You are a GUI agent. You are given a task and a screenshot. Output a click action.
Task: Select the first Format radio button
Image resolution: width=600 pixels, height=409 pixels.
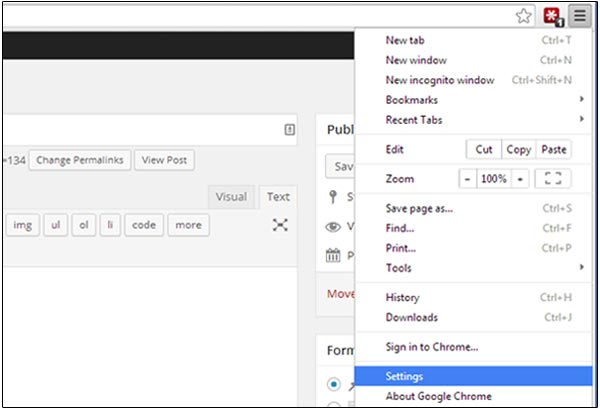point(334,384)
